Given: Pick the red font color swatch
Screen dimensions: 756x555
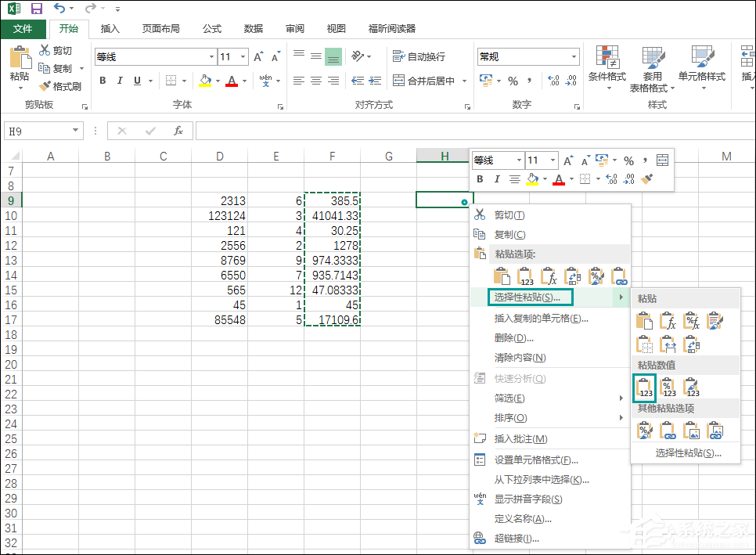Looking at the screenshot, I should tap(233, 80).
